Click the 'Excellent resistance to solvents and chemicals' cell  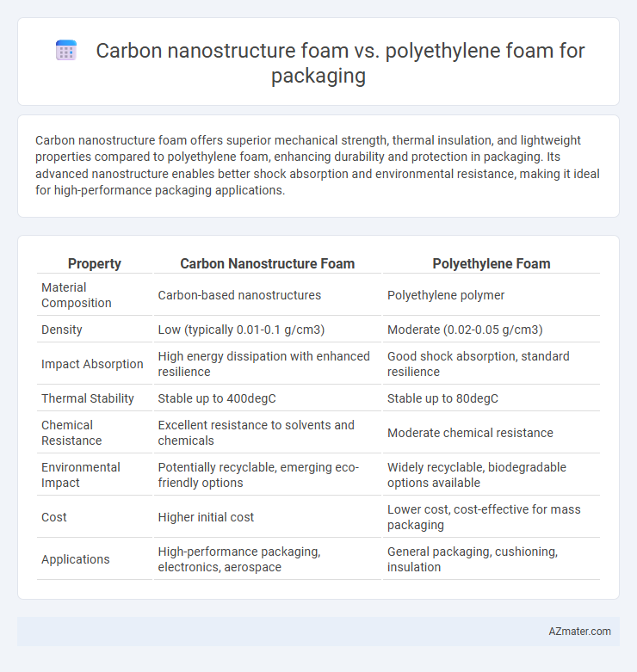pyautogui.click(x=267, y=433)
